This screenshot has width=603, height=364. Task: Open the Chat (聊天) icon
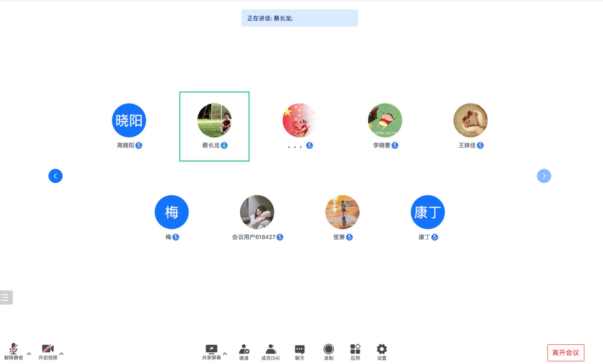click(300, 349)
